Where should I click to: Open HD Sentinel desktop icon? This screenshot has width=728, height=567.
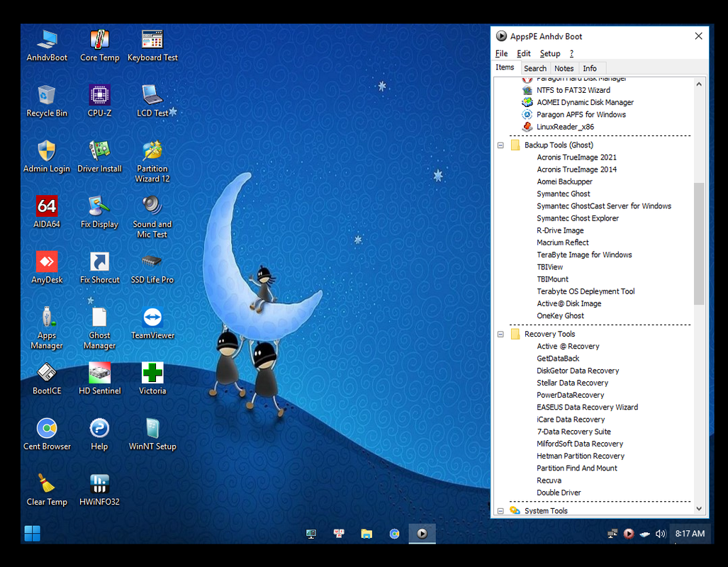99,379
